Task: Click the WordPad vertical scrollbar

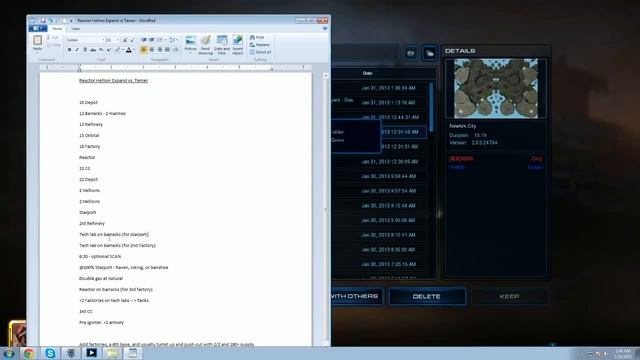Action: click(x=325, y=209)
